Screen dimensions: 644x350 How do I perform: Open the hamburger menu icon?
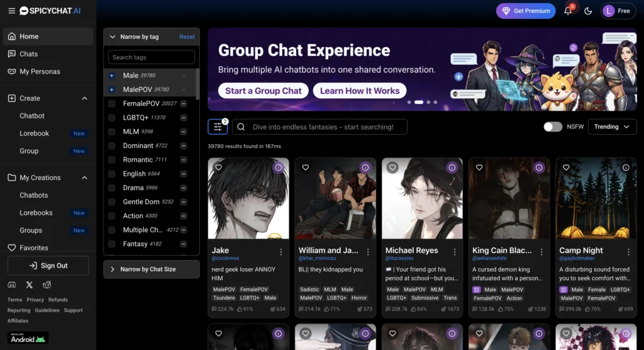point(11,11)
